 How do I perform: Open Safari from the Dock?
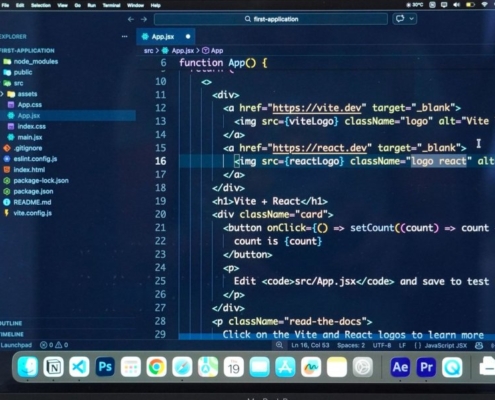coord(182,367)
